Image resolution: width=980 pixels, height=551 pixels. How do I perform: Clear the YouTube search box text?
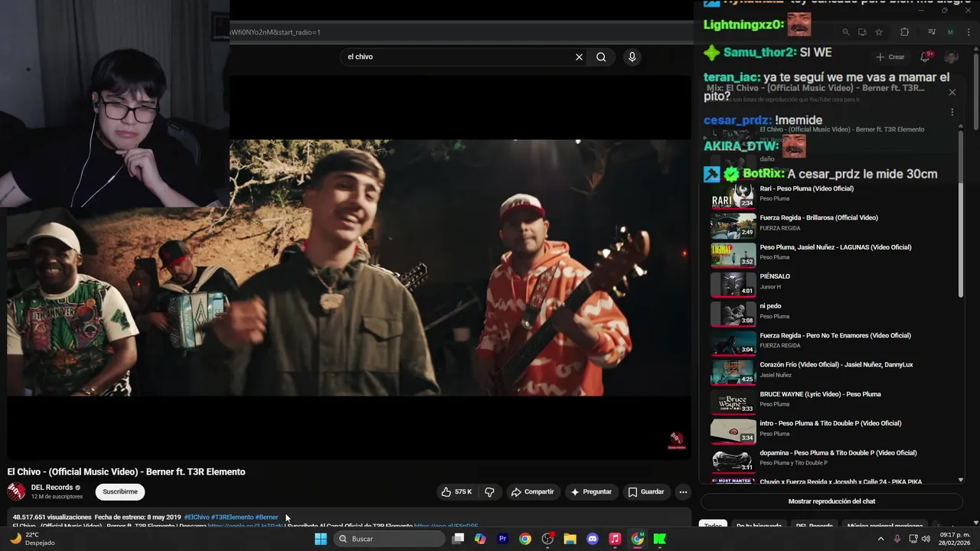point(579,57)
